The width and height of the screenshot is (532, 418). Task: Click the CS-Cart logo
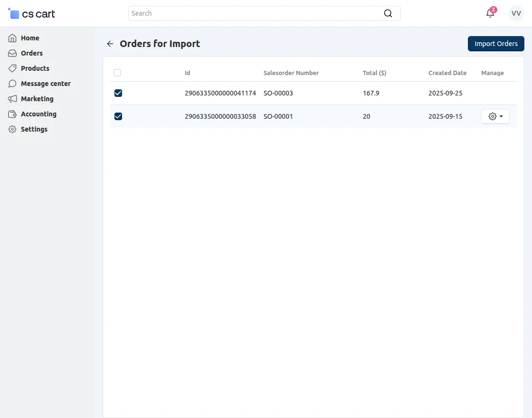coord(32,14)
